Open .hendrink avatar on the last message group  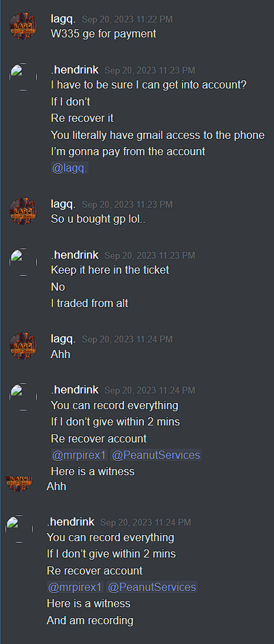(19, 529)
